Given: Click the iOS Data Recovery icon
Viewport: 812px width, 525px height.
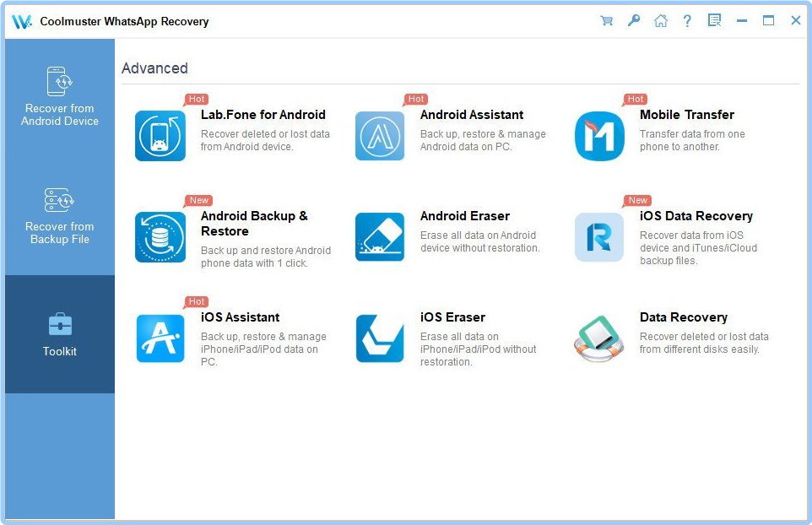Looking at the screenshot, I should 599,237.
